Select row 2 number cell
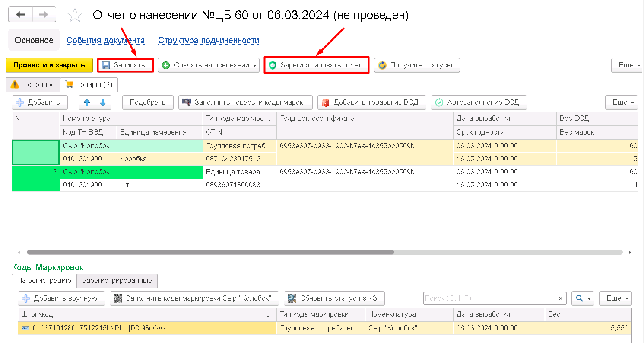Image resolution: width=644 pixels, height=343 pixels. (36, 178)
